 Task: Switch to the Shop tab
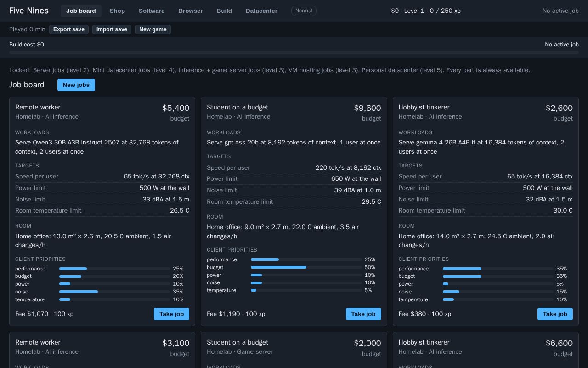[117, 11]
